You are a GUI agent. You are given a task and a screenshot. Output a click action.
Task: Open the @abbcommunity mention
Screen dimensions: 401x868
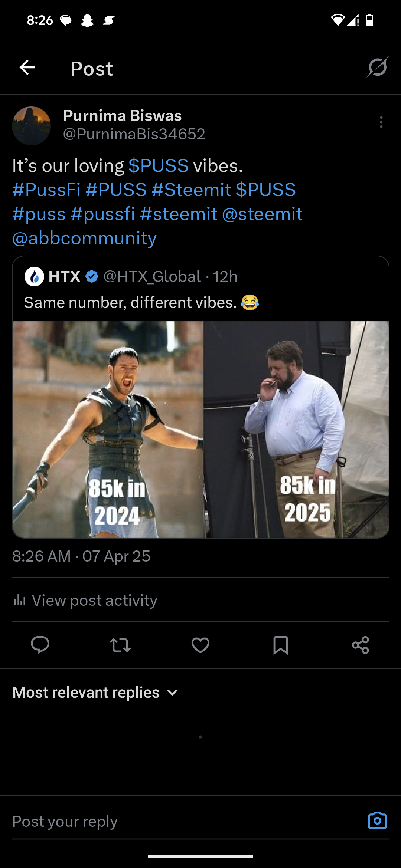[85, 238]
